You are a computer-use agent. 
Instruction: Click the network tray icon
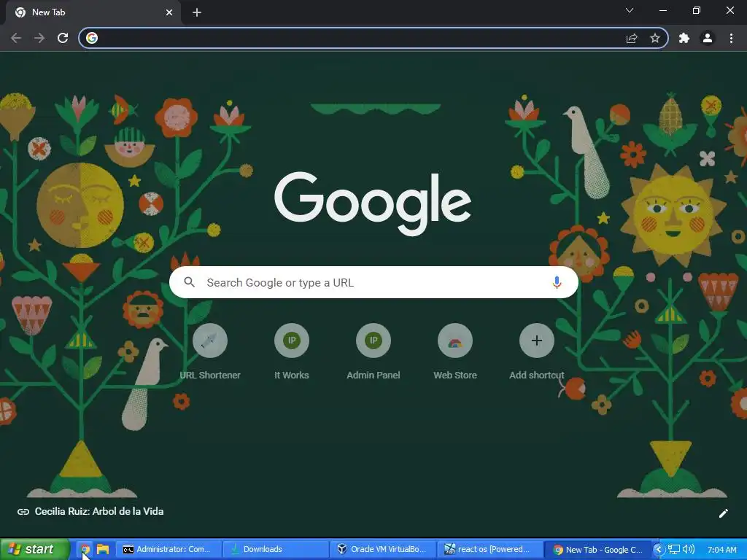pyautogui.click(x=673, y=549)
